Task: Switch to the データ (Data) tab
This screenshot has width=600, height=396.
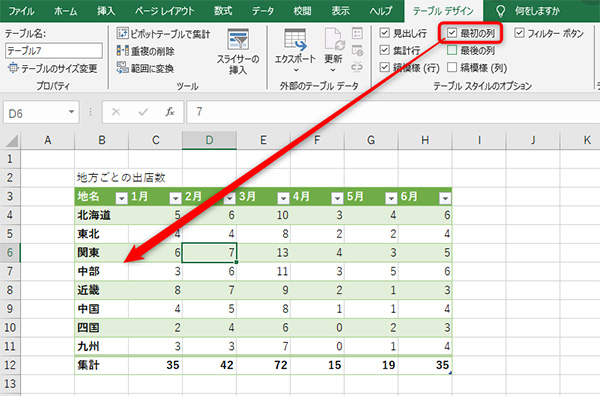Action: [x=263, y=11]
